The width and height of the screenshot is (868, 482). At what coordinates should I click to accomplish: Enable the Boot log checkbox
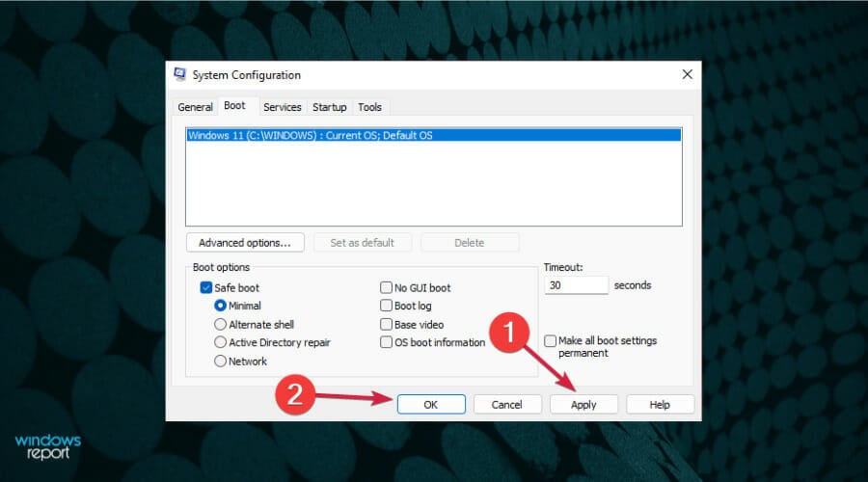(x=387, y=306)
